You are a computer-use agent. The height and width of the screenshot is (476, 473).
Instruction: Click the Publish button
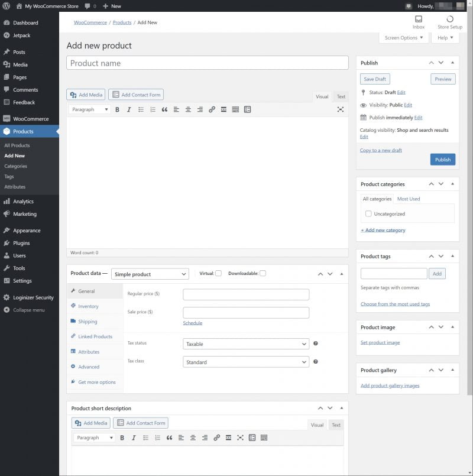pos(443,159)
